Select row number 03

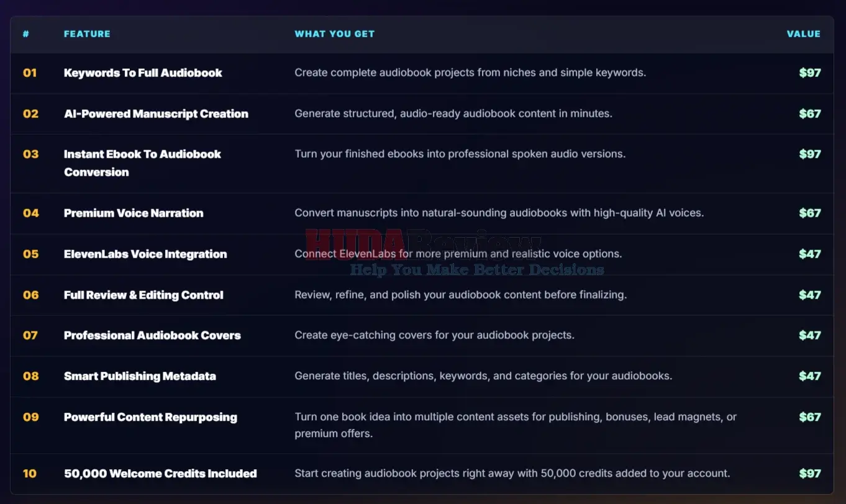30,154
